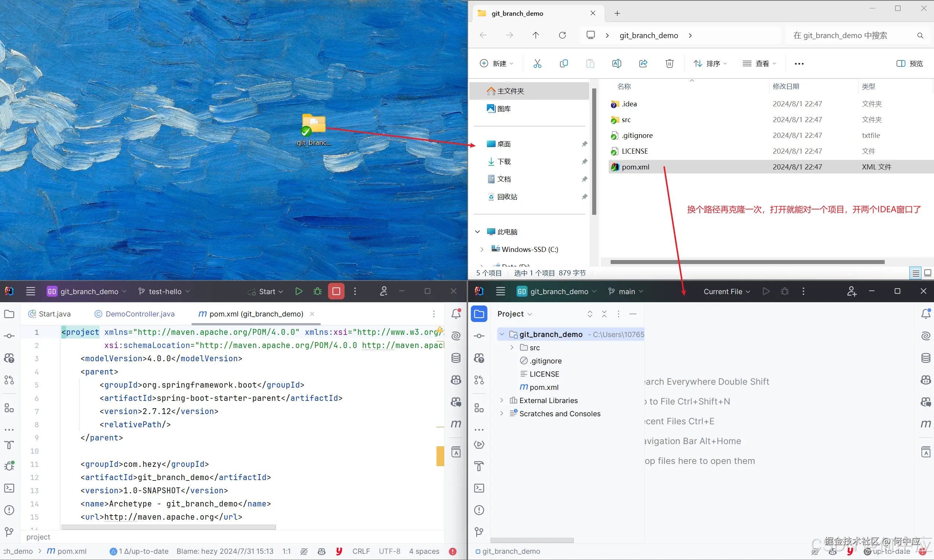The width and height of the screenshot is (934, 560).
Task: Open pom.xml in the right project tree
Action: coord(543,387)
